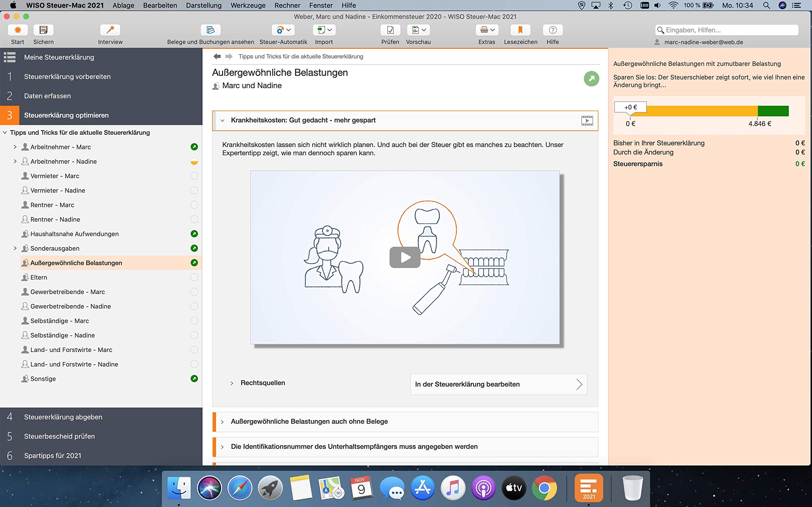Click the film strip video icon
This screenshot has height=507, width=812.
pos(587,120)
